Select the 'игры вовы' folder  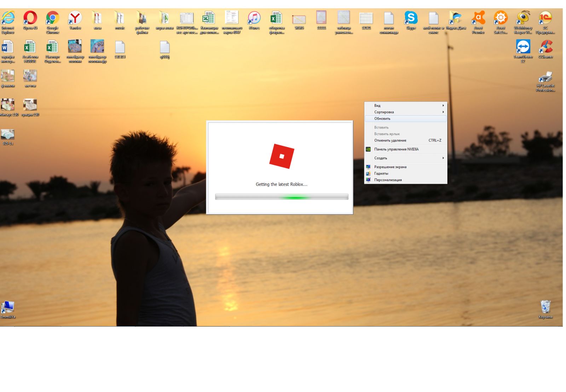(x=164, y=20)
